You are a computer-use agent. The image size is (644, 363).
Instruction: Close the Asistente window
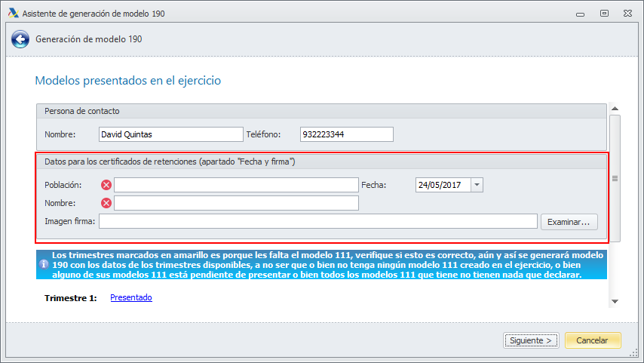pyautogui.click(x=627, y=13)
